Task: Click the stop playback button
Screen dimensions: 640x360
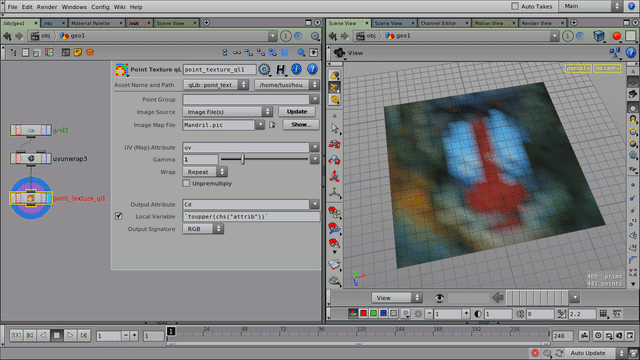Action: pos(57,336)
